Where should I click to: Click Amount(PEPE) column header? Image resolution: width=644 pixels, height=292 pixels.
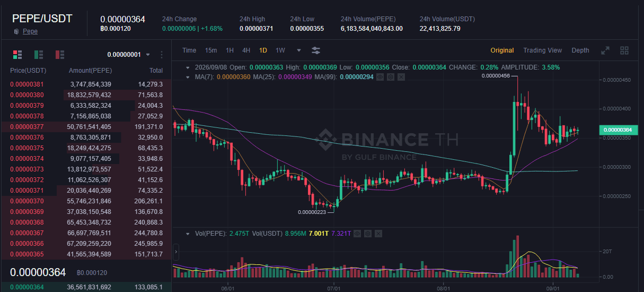point(90,71)
